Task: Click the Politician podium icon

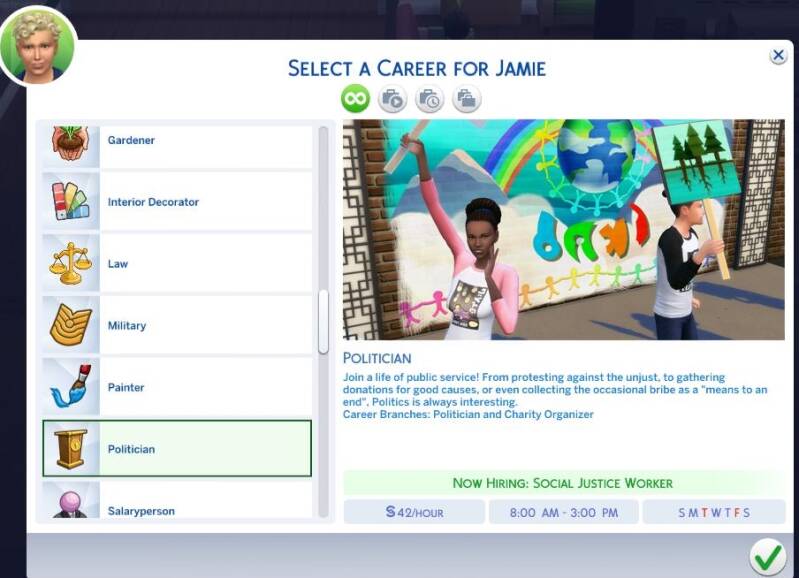Action: click(71, 449)
